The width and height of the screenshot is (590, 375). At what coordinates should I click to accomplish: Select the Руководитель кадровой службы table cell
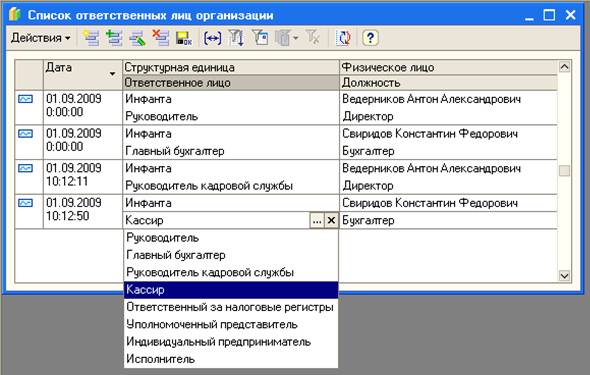pyautogui.click(x=231, y=185)
